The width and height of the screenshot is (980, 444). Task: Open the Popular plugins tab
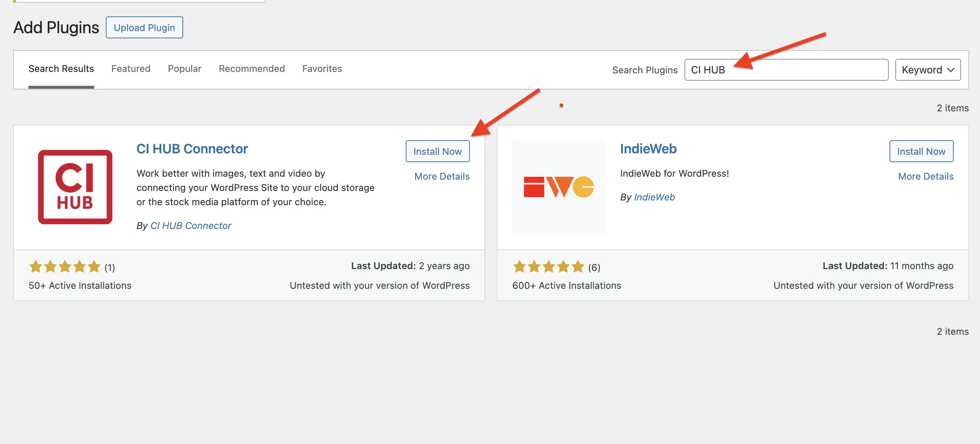[x=184, y=69]
